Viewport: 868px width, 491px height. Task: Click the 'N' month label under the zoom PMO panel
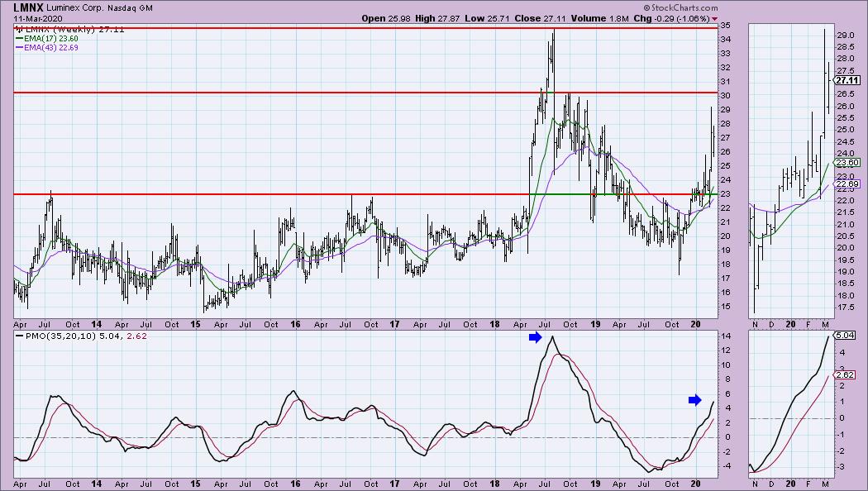(x=755, y=484)
